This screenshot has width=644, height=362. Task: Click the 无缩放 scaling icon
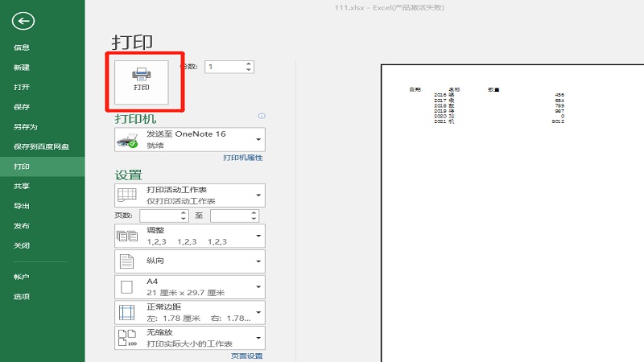[127, 338]
